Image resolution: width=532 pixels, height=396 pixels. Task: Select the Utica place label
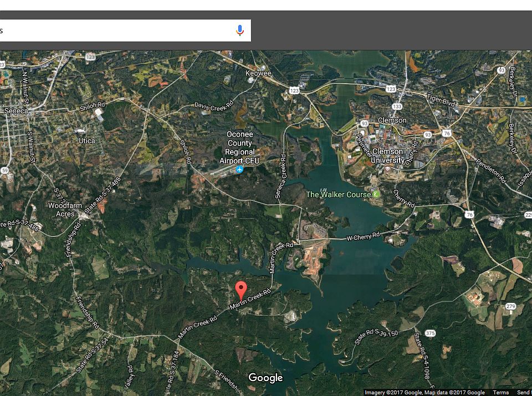pos(87,141)
